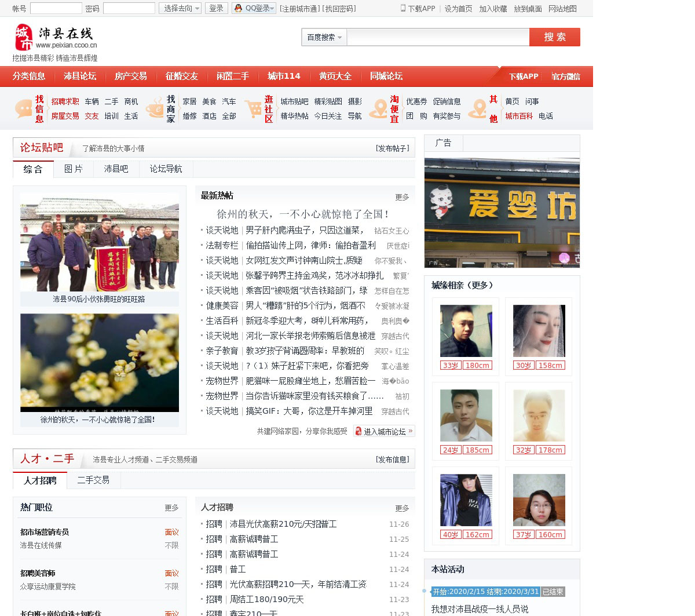Image resolution: width=695 pixels, height=616 pixels.
Task: Select the 人才招聘 tab
Action: click(40, 480)
